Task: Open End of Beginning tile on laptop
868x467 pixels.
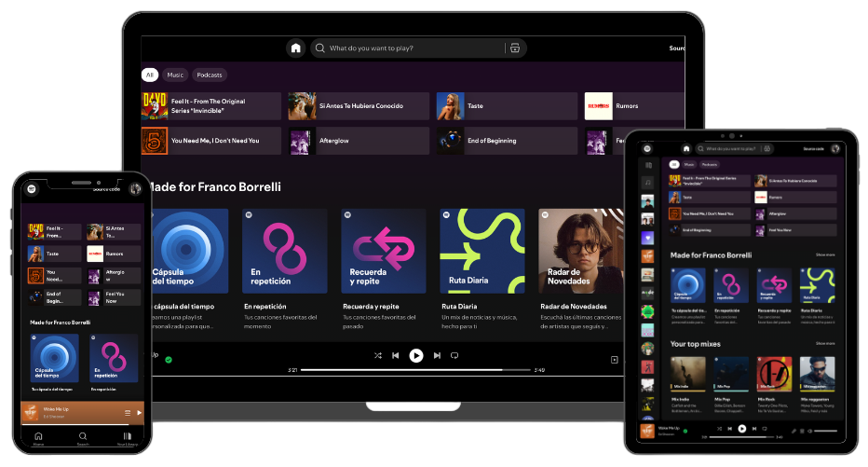Action: (507, 141)
